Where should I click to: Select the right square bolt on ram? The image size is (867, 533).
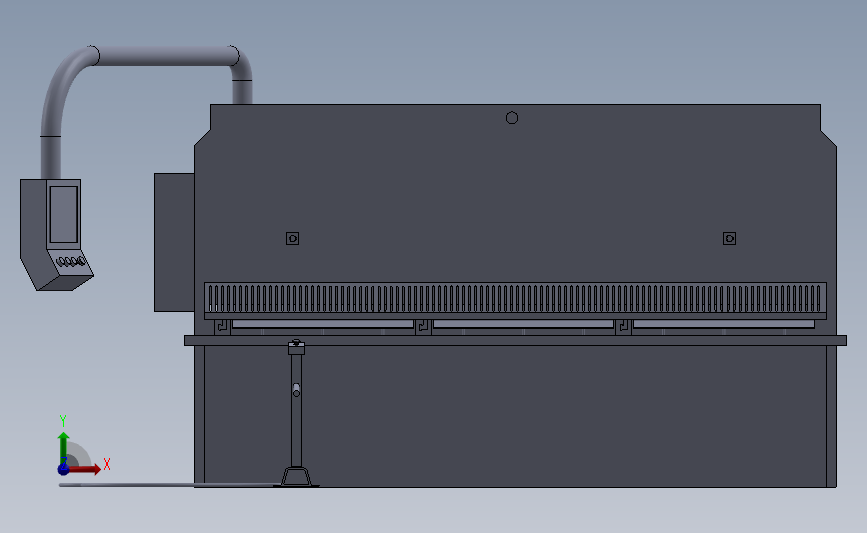[x=729, y=238]
